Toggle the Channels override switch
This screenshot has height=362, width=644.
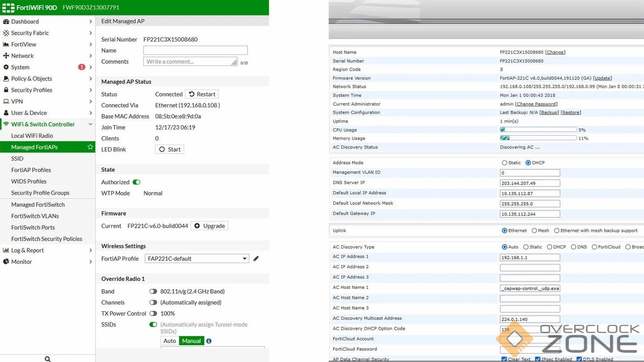pos(153,302)
